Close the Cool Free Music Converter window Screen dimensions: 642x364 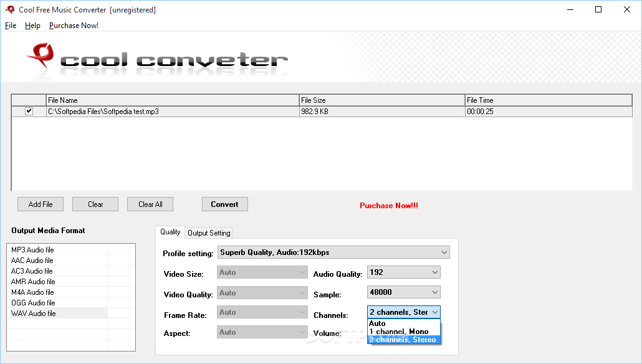627,9
